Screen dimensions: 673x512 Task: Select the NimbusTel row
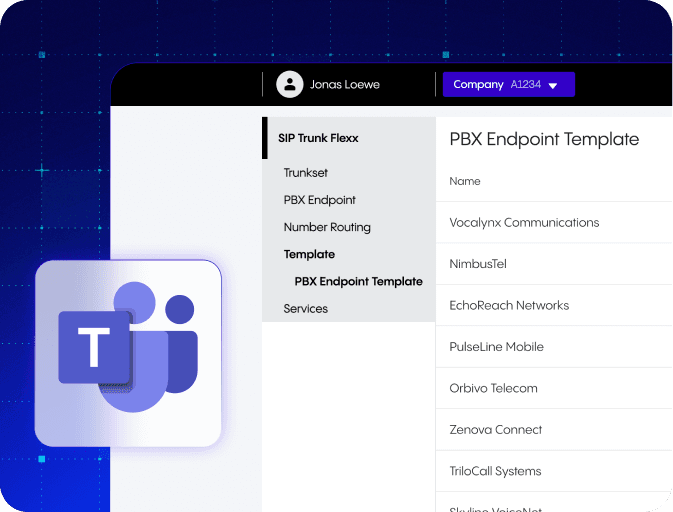pos(554,264)
